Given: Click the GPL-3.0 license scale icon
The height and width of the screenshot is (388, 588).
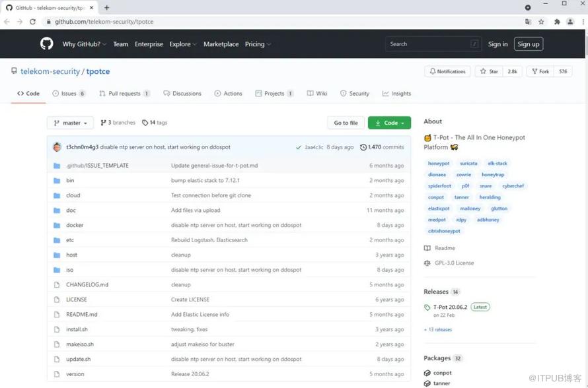Looking at the screenshot, I should coord(427,263).
